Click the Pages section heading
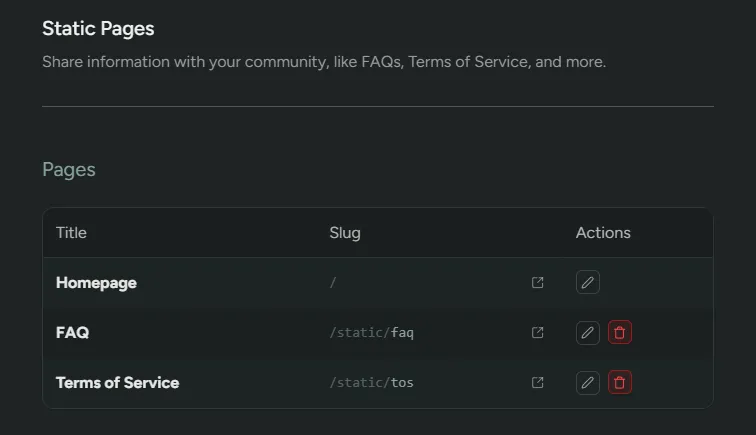Image resolution: width=756 pixels, height=435 pixels. click(69, 169)
